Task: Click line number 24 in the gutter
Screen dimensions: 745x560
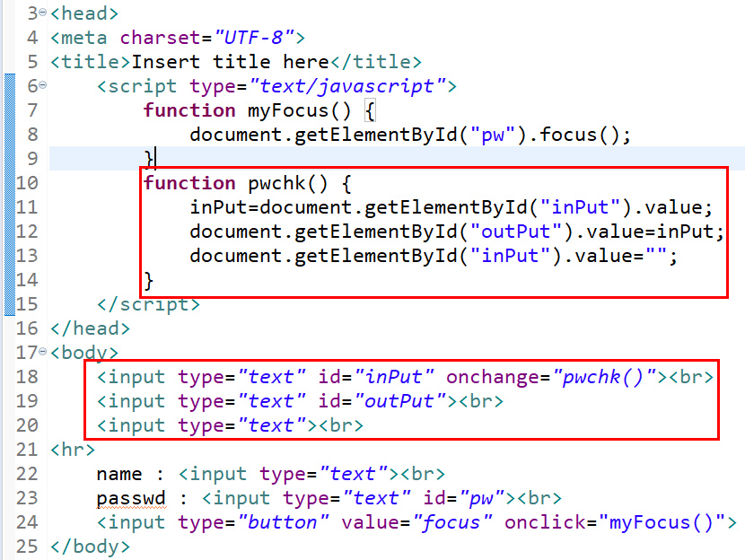Action: 27,522
